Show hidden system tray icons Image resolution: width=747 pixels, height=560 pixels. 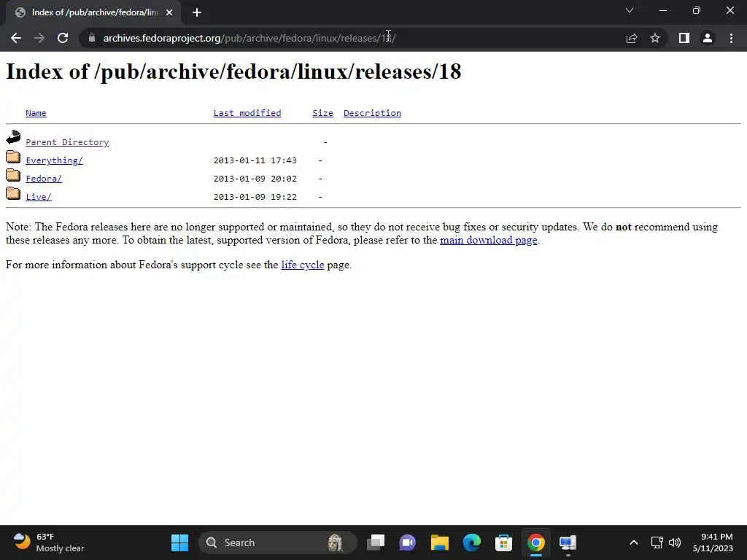click(x=634, y=542)
